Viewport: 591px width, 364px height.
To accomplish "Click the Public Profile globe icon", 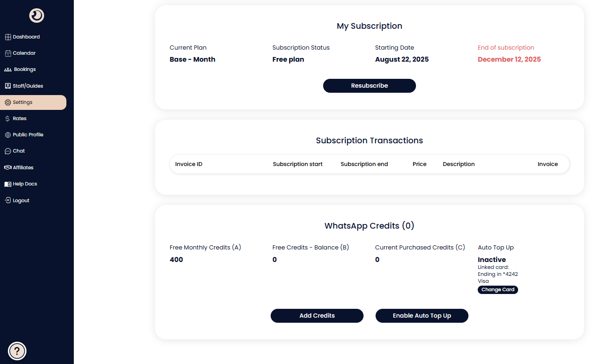I will coord(8,135).
